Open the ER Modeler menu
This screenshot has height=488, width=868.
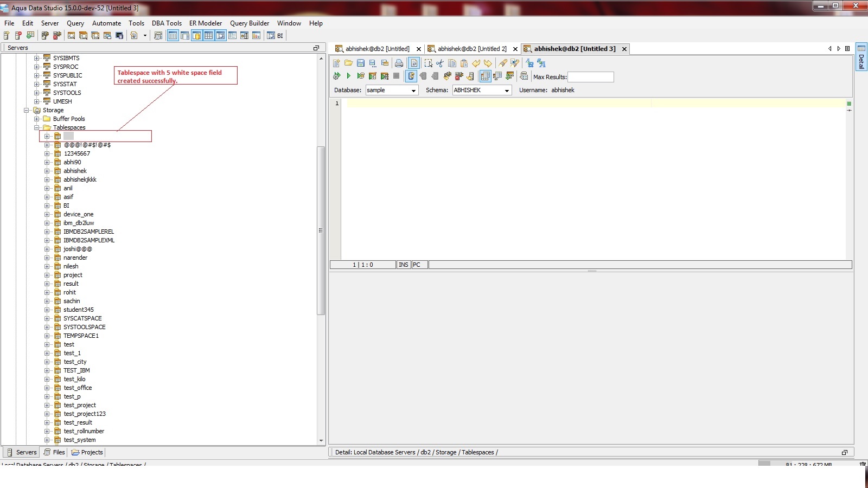tap(206, 23)
